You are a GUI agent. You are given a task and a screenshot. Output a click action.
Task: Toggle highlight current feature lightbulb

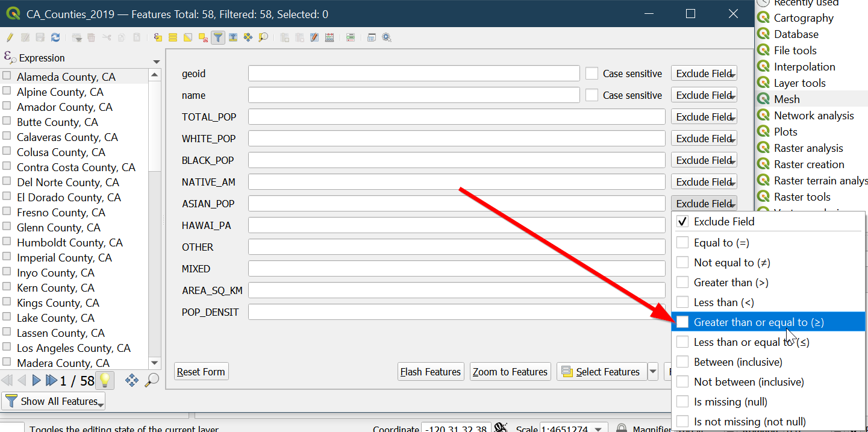pyautogui.click(x=105, y=380)
